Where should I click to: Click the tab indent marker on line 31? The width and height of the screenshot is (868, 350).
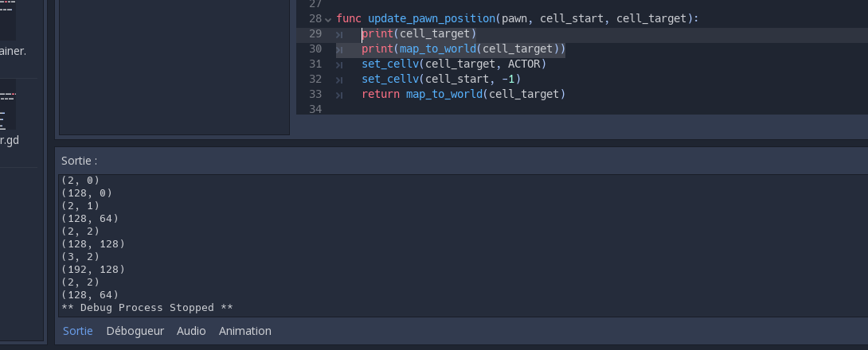(x=339, y=64)
